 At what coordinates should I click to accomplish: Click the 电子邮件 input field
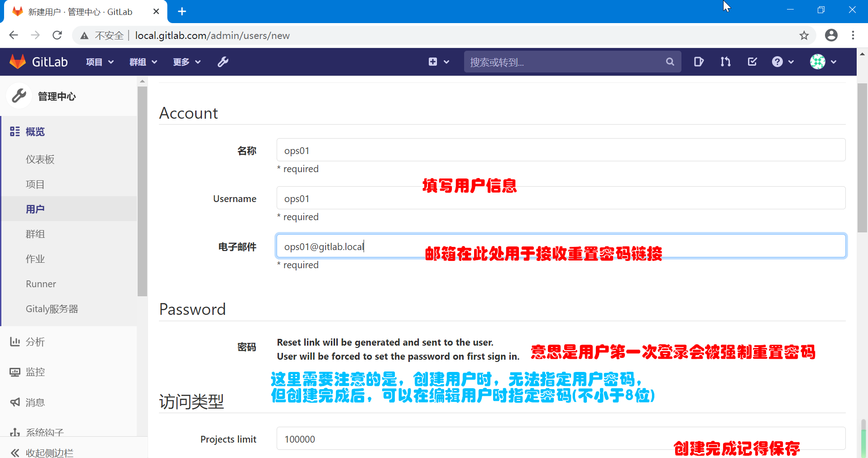(561, 246)
